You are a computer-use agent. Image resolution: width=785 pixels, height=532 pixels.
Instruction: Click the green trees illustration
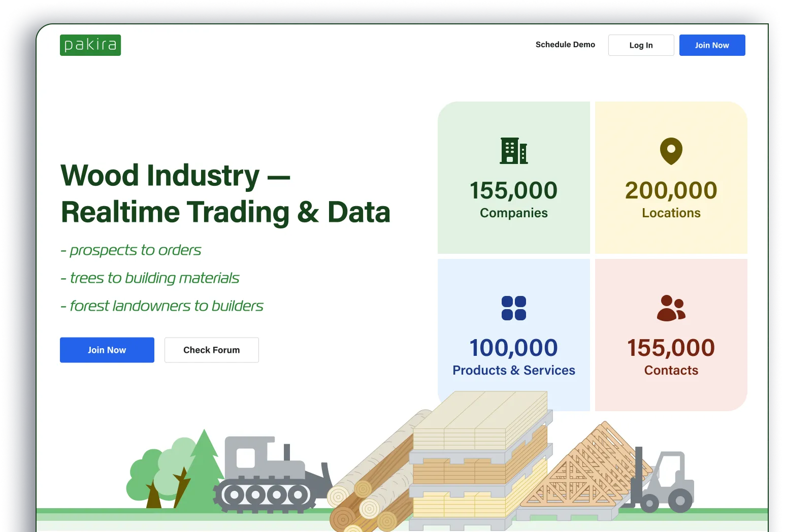[173, 472]
